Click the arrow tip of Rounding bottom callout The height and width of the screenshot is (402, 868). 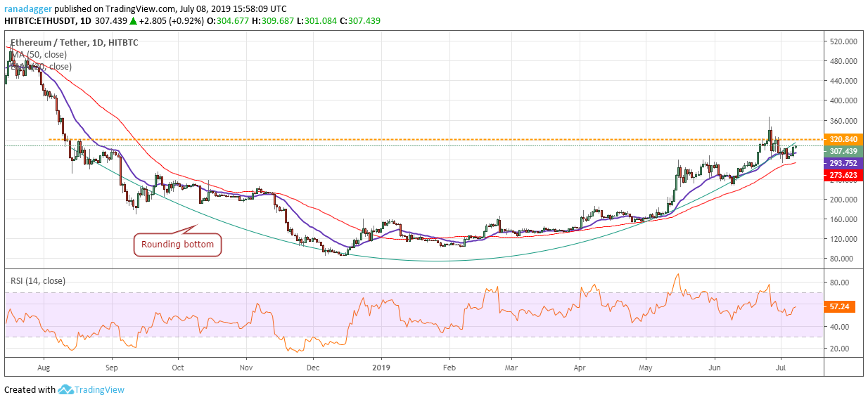(196, 226)
